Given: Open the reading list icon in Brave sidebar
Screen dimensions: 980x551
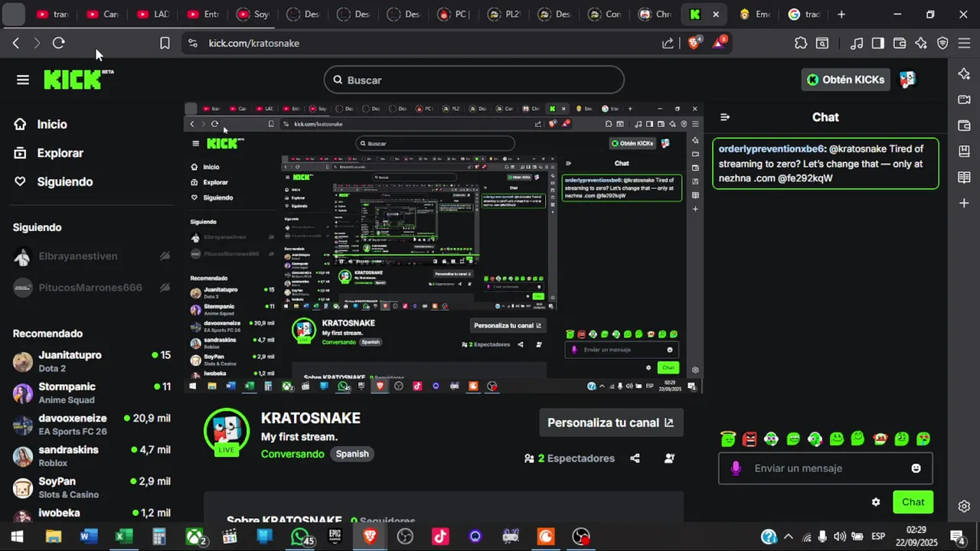Looking at the screenshot, I should (964, 178).
